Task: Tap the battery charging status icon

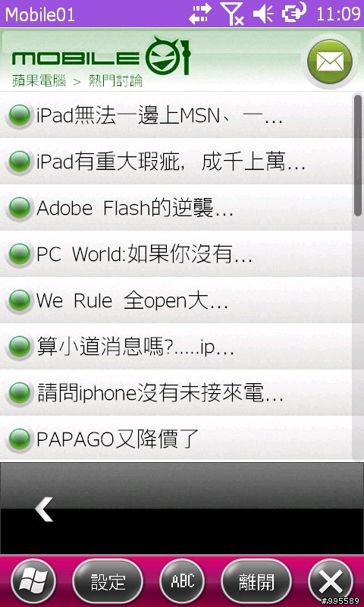Action: point(294,13)
